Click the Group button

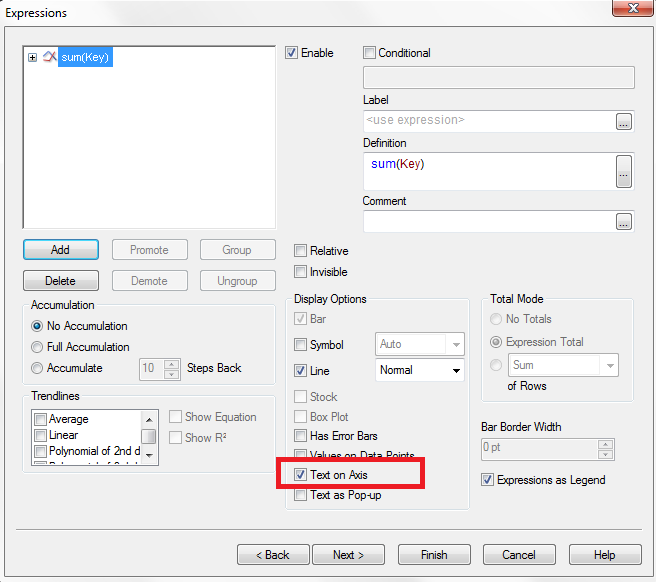pos(238,250)
